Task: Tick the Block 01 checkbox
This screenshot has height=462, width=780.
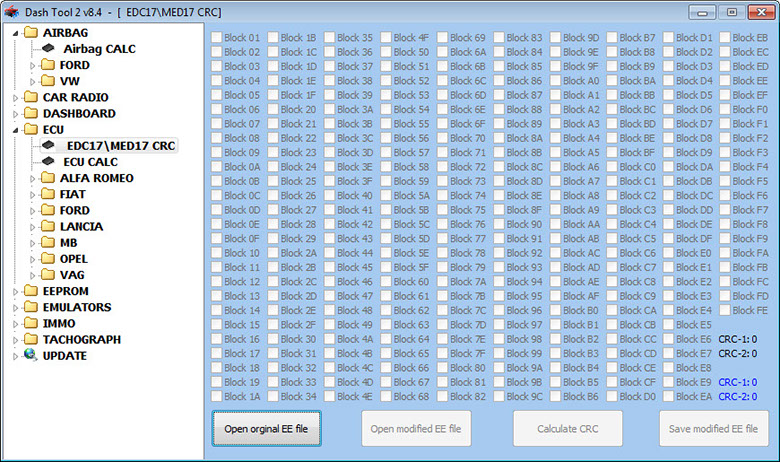Action: pyautogui.click(x=216, y=37)
